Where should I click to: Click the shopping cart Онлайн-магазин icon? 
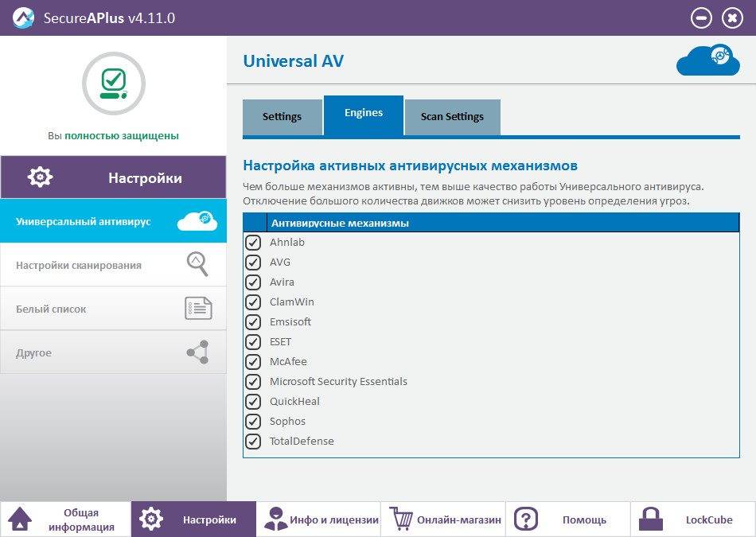pyautogui.click(x=401, y=519)
